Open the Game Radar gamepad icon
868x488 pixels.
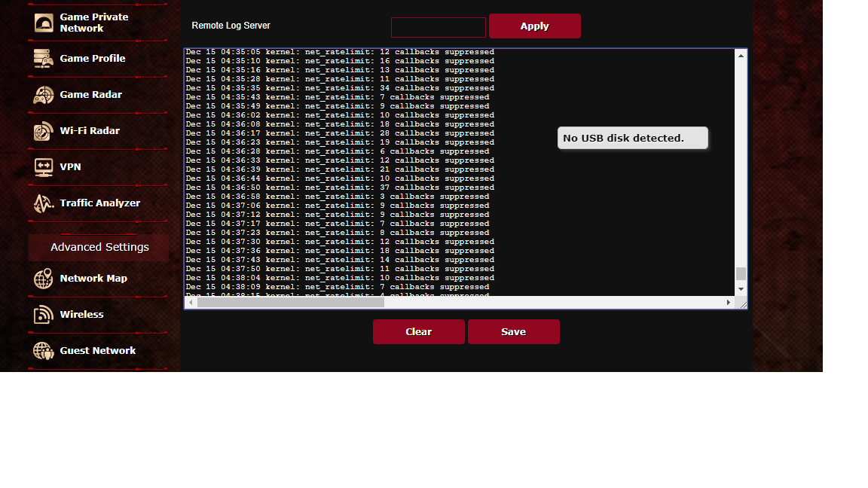tap(44, 95)
